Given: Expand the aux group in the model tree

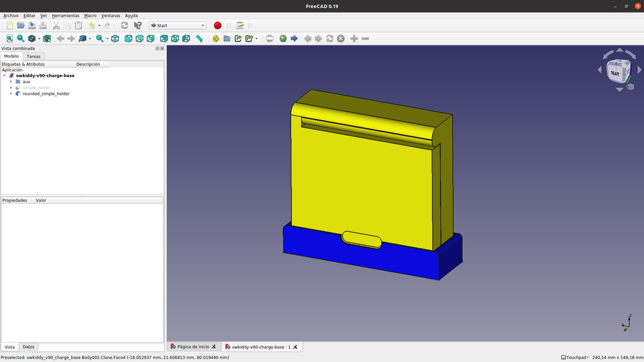Looking at the screenshot, I should tap(10, 81).
